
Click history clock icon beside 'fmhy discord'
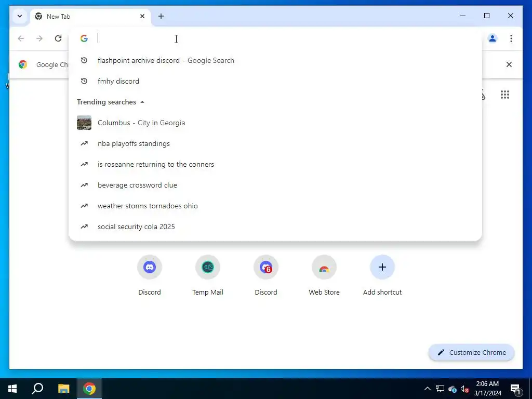click(x=84, y=81)
